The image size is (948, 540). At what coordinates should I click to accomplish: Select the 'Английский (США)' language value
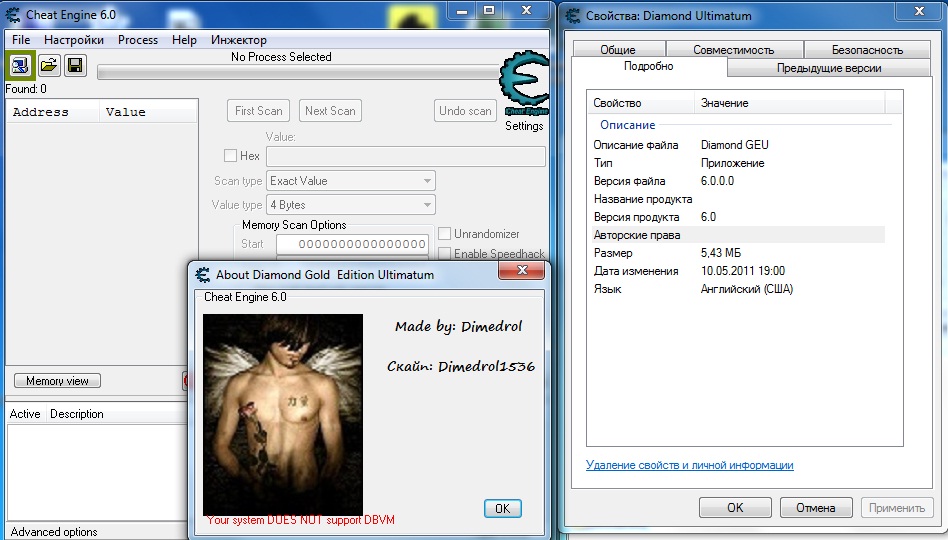[x=747, y=289]
